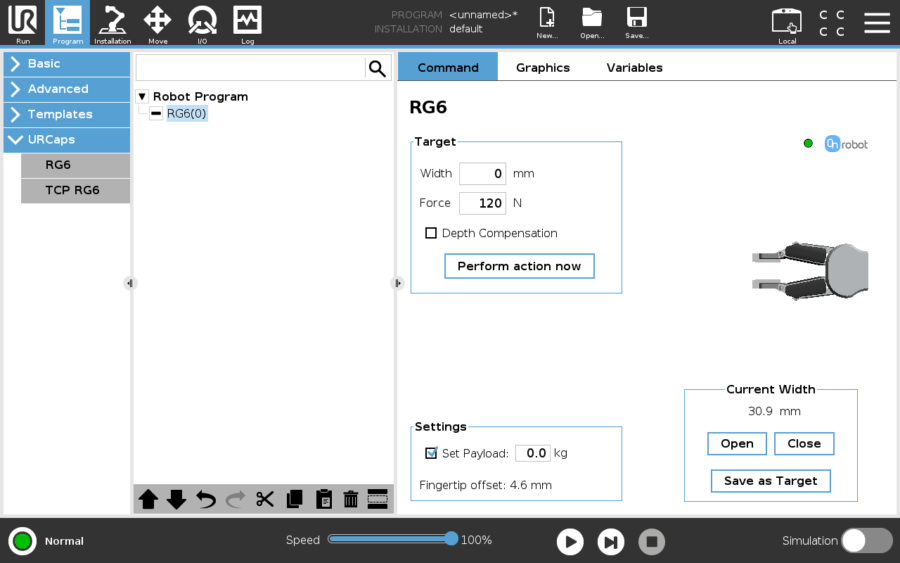This screenshot has width=900, height=563.
Task: Select the Program tab icon
Action: pyautogui.click(x=67, y=23)
